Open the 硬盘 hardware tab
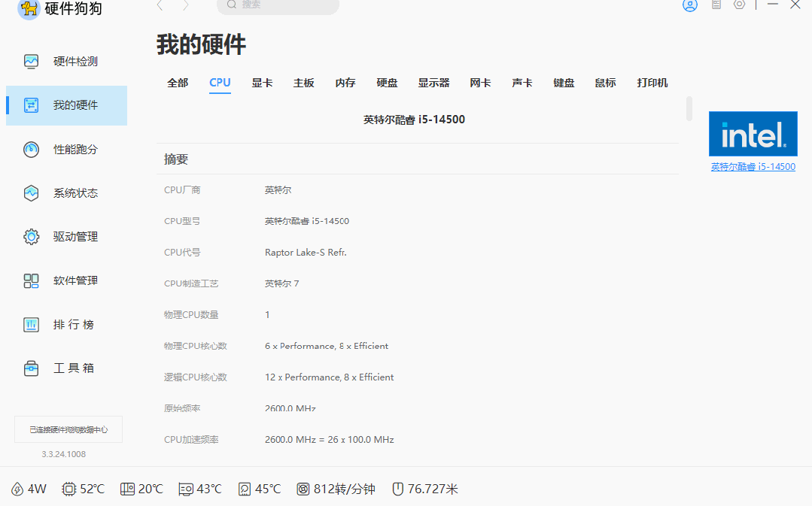Screen dimensions: 812x506 point(386,83)
